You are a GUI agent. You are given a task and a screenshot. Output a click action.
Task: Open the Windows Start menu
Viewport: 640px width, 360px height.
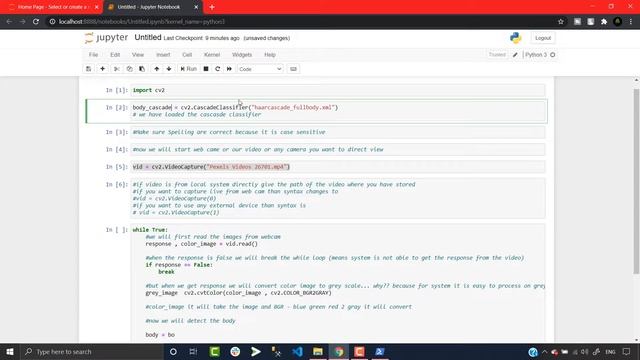pyautogui.click(x=10, y=351)
